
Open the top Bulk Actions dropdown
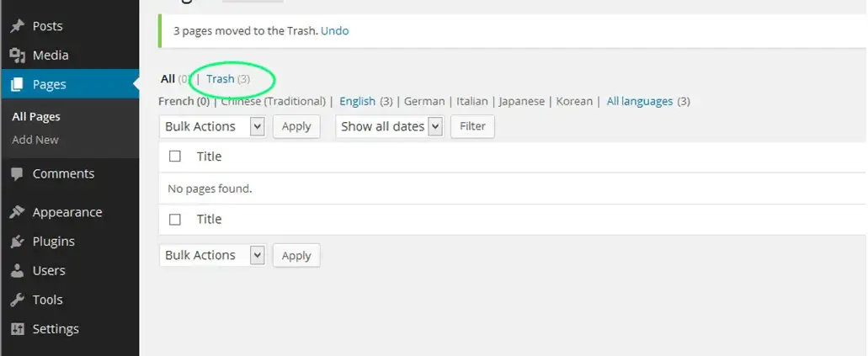[212, 126]
